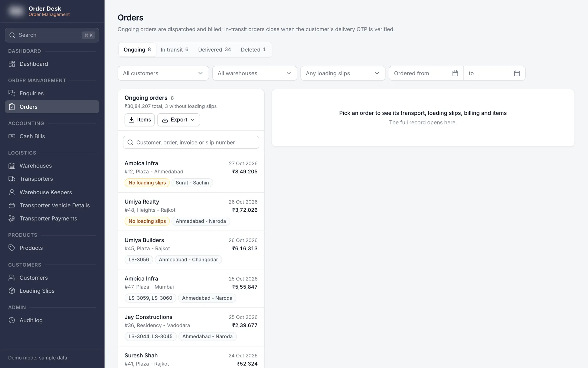The image size is (588, 368).
Task: Switch to the In transit tab
Action: click(x=174, y=50)
